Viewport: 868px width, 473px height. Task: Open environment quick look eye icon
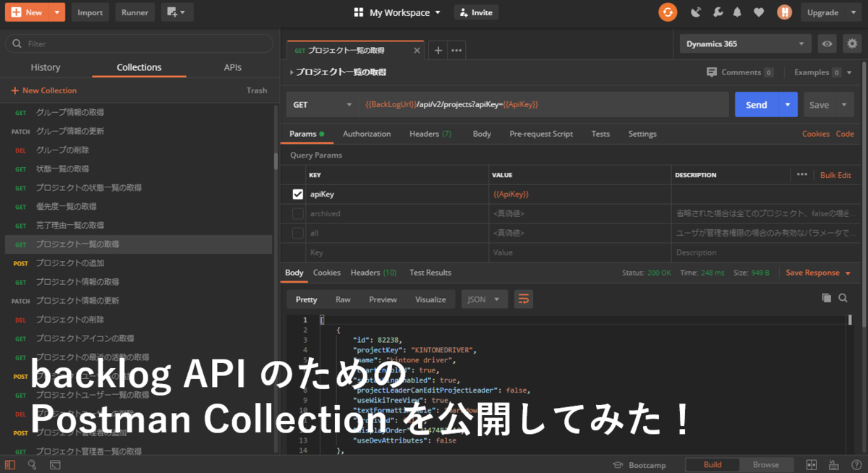coord(827,44)
